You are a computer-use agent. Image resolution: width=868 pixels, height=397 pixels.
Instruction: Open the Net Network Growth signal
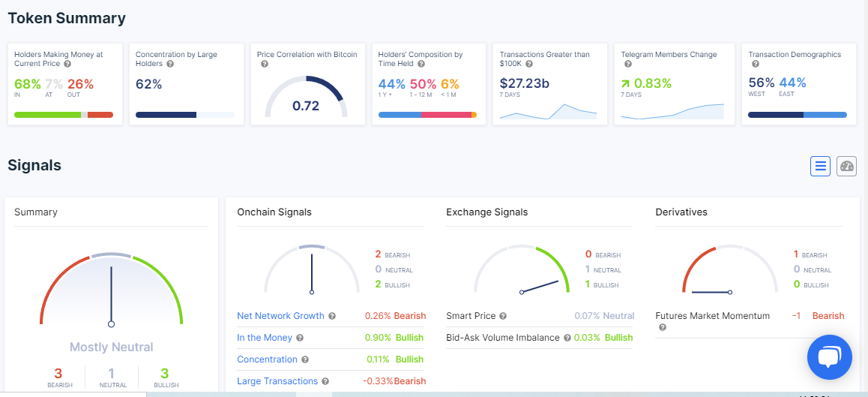tap(280, 316)
